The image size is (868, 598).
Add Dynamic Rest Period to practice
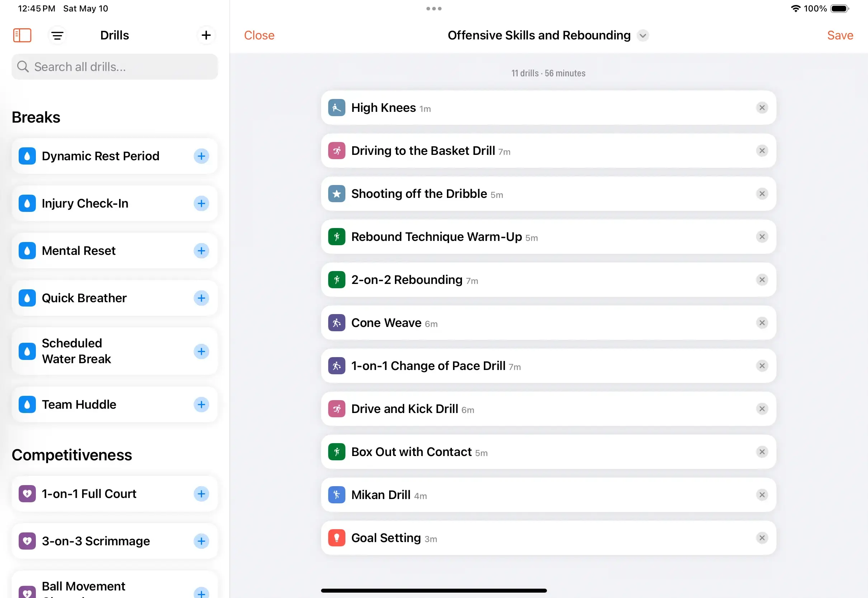pyautogui.click(x=201, y=156)
